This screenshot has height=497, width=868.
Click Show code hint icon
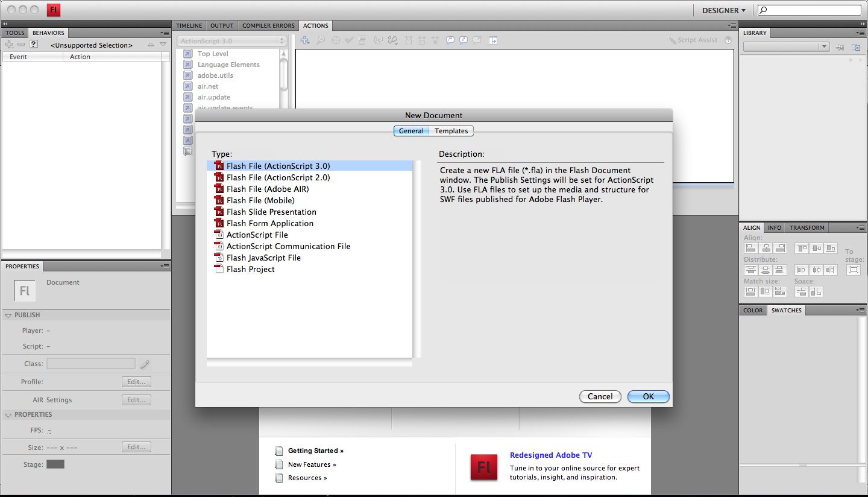[x=379, y=40]
